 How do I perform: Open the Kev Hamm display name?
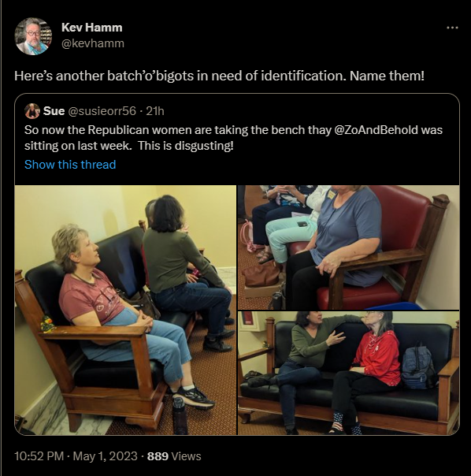tap(92, 28)
